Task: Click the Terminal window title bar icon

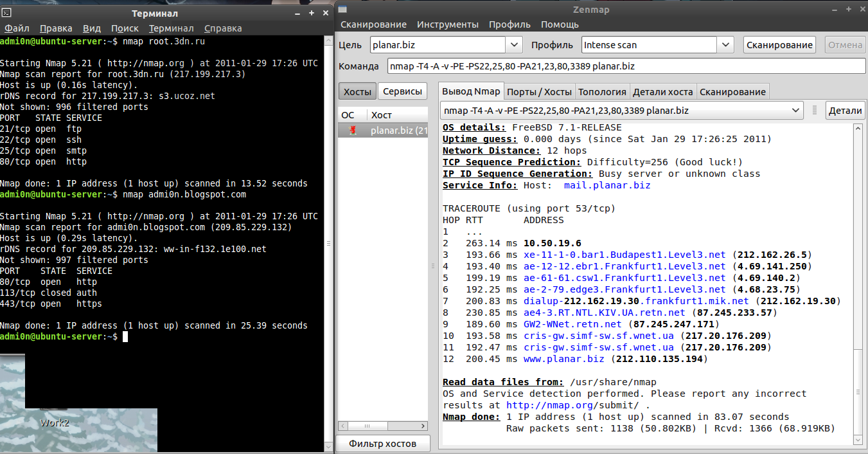Action: [x=6, y=12]
